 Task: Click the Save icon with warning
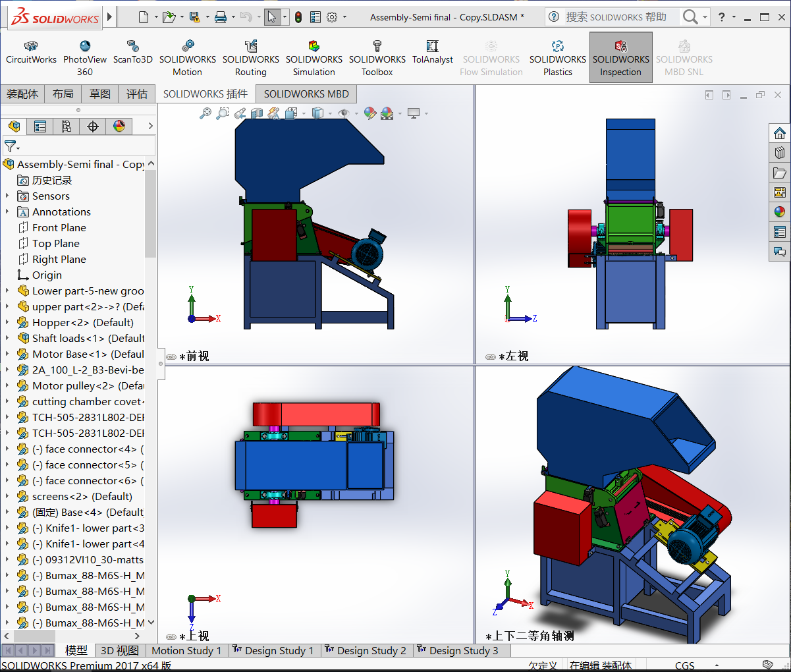(x=194, y=17)
